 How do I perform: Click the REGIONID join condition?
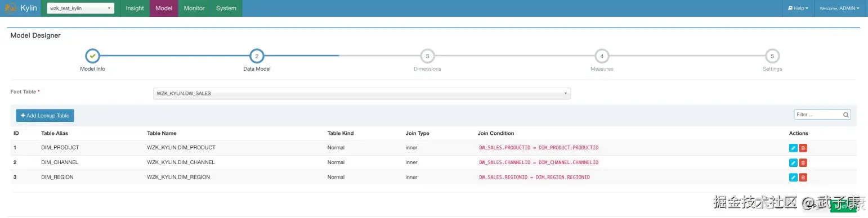(534, 177)
